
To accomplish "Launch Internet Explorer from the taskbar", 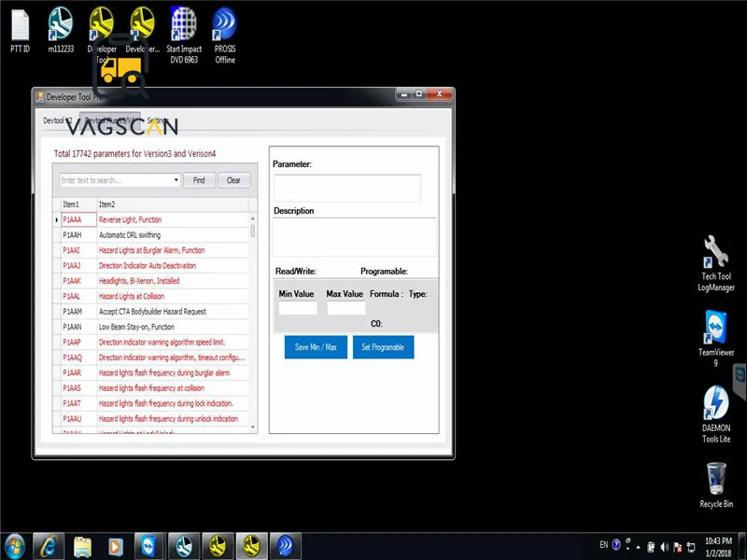I will pyautogui.click(x=49, y=546).
